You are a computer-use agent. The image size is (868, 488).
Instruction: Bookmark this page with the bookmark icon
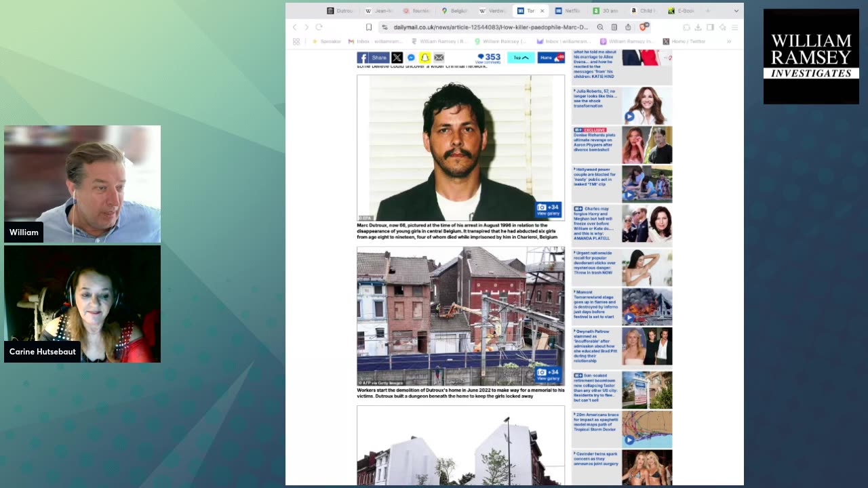(x=369, y=27)
